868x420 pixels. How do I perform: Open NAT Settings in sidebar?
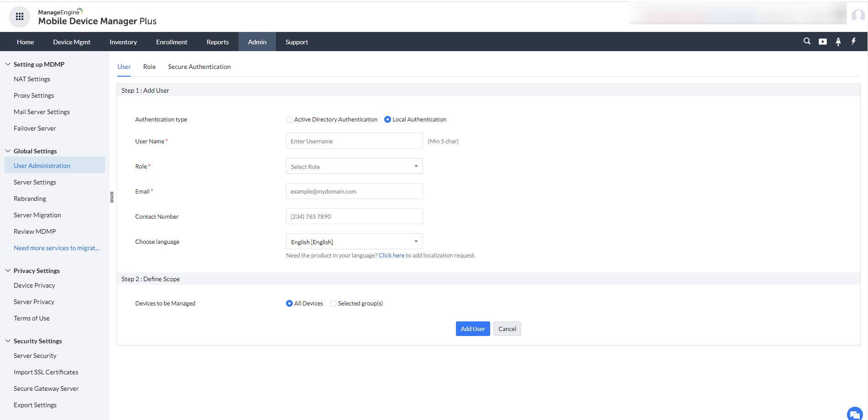coord(32,79)
